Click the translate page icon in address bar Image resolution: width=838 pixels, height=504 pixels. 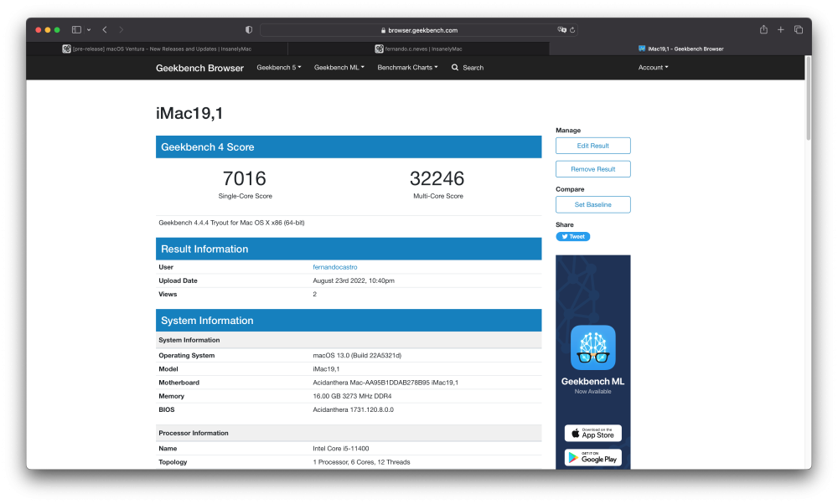(x=561, y=30)
